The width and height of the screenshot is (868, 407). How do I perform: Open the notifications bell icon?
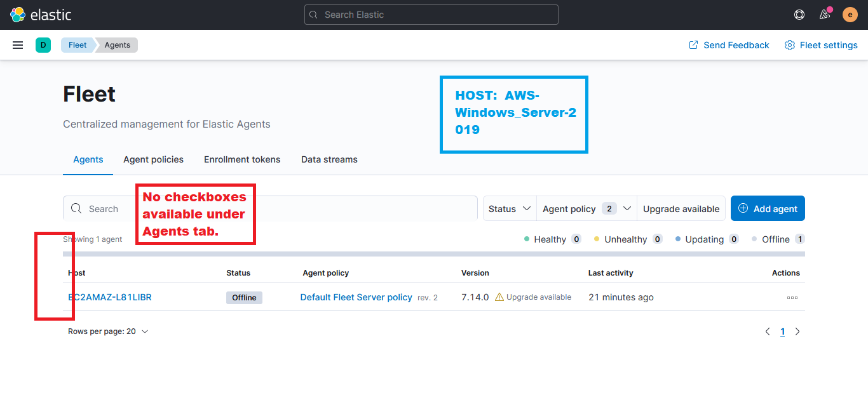[x=824, y=14]
